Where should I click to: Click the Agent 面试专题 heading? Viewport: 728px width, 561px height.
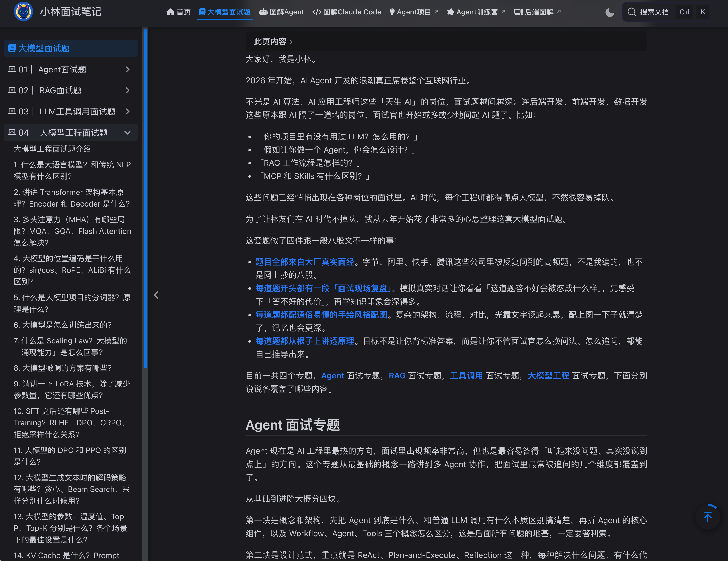point(293,425)
